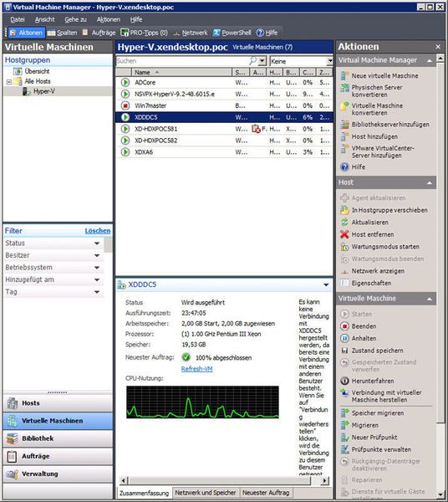The image size is (448, 502).
Task: Click the Zustand speichern disk icon
Action: [344, 351]
